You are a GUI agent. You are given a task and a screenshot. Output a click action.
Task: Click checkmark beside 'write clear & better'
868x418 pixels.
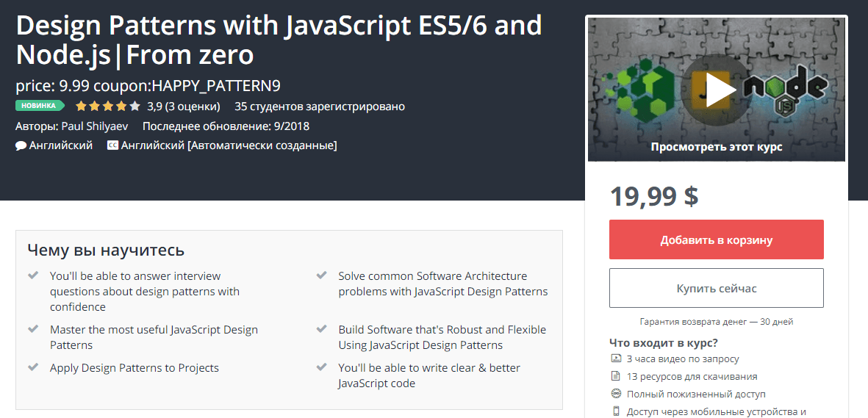pos(322,367)
